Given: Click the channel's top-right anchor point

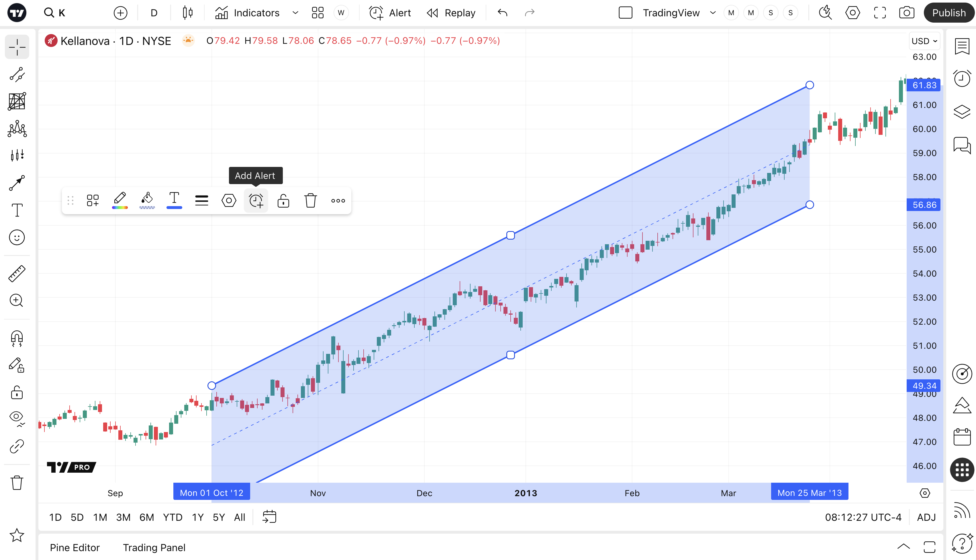Looking at the screenshot, I should (810, 85).
